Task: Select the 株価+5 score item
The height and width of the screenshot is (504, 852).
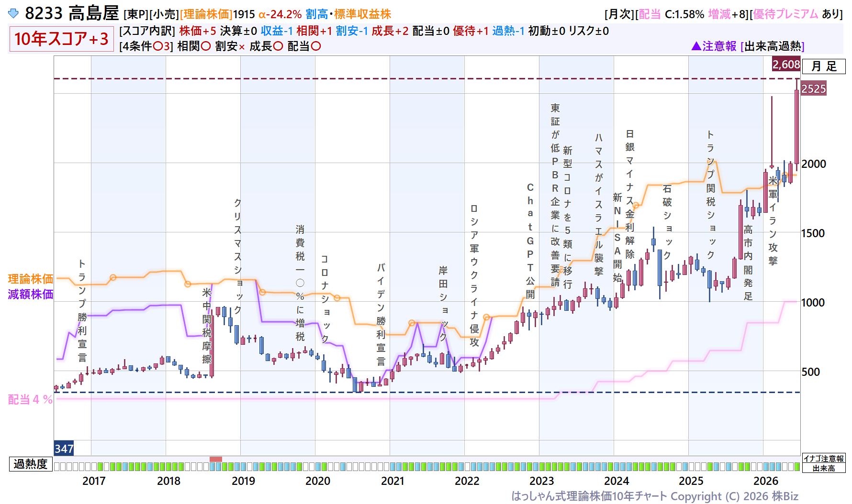Action: pyautogui.click(x=198, y=31)
